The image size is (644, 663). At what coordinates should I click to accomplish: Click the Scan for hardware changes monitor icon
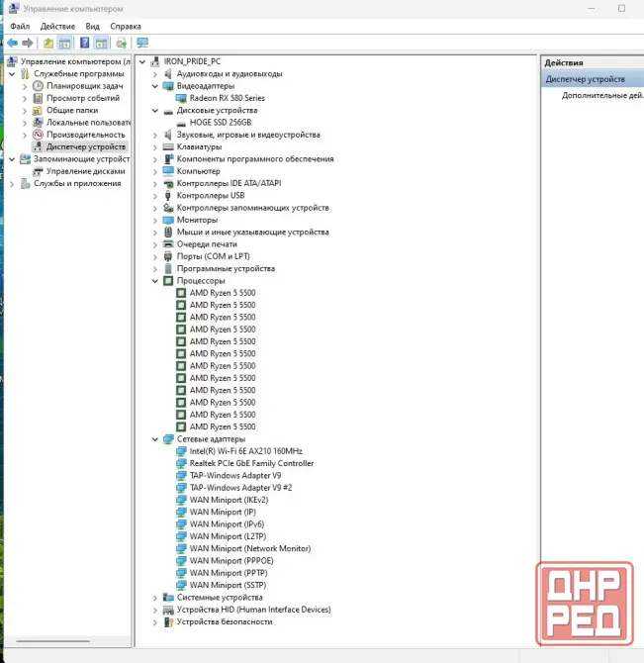pos(142,43)
